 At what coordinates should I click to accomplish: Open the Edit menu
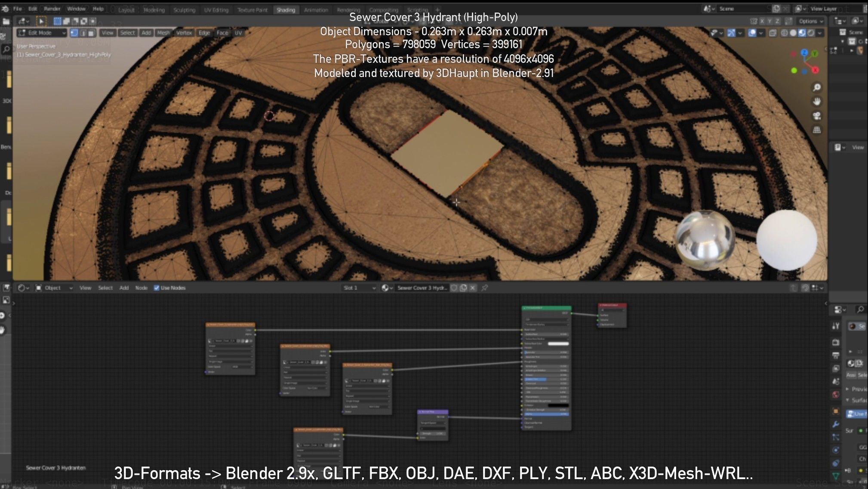pyautogui.click(x=33, y=9)
